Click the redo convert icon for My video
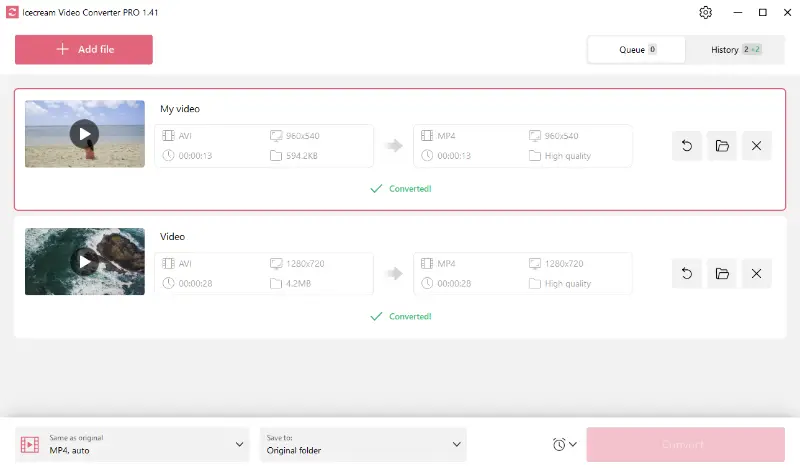Image resolution: width=800 pixels, height=472 pixels. [687, 146]
